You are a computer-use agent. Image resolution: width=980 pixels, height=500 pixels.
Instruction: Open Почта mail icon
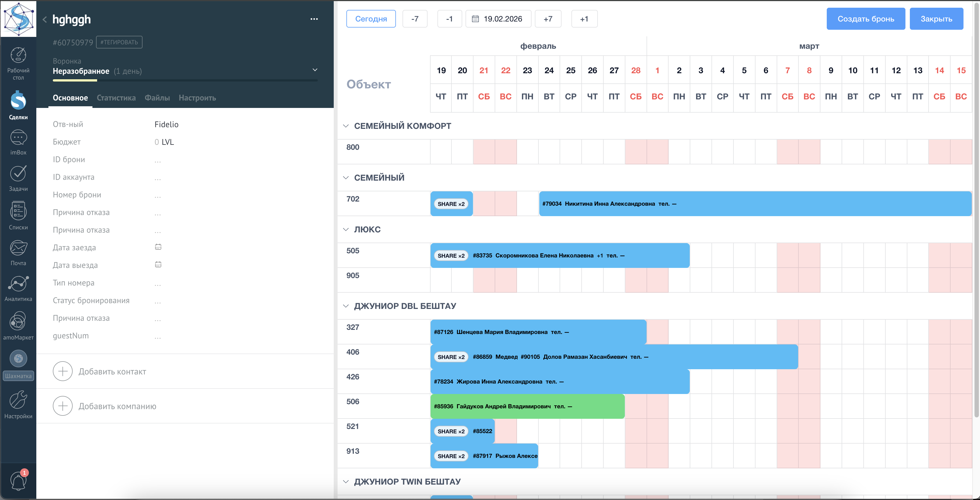pyautogui.click(x=18, y=248)
